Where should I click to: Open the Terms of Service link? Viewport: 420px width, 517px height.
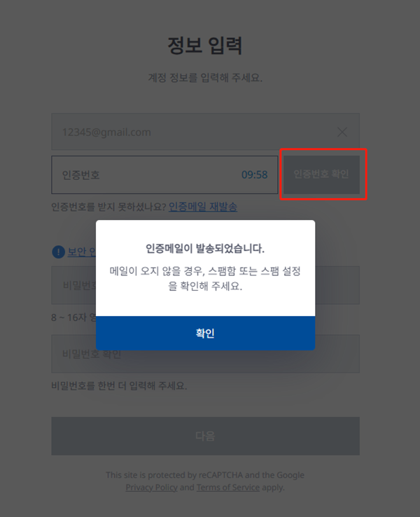(228, 488)
